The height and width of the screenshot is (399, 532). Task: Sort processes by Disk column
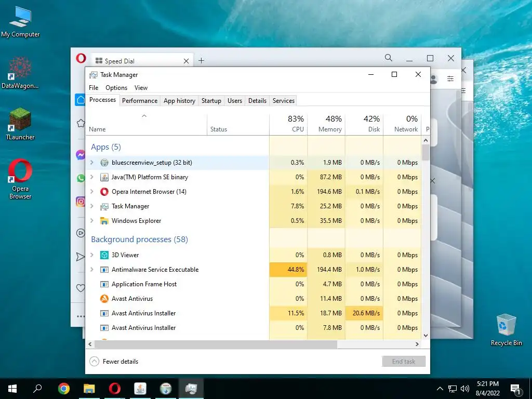click(x=364, y=124)
